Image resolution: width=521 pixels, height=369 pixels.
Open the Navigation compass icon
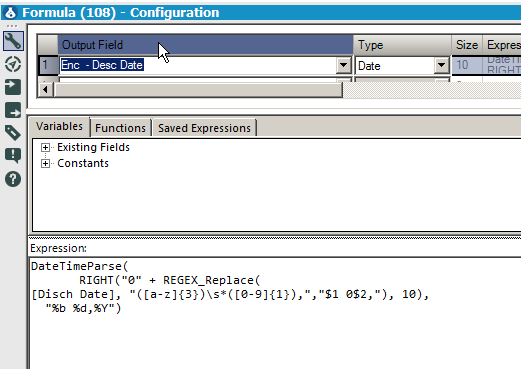tap(13, 64)
